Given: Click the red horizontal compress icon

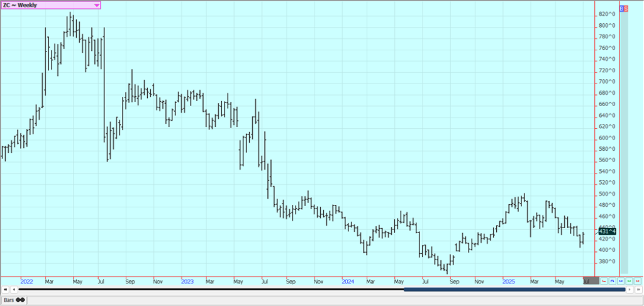Looking at the screenshot, I should click(x=638, y=281).
